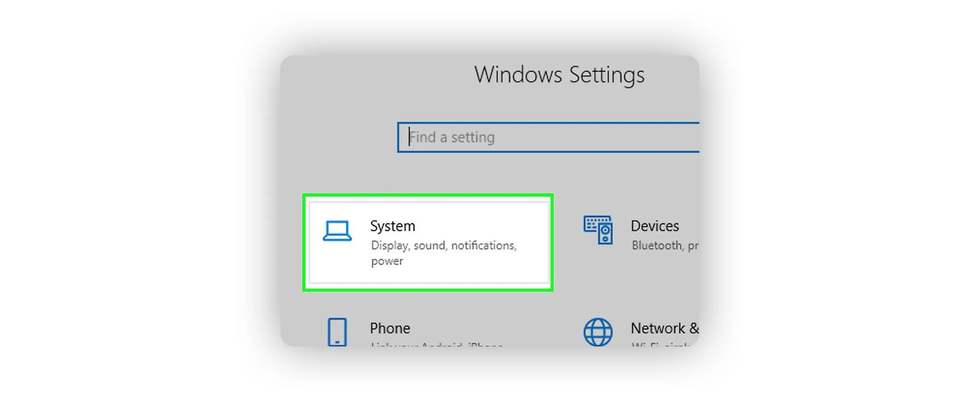Select the word 'power' under System

coord(387,261)
